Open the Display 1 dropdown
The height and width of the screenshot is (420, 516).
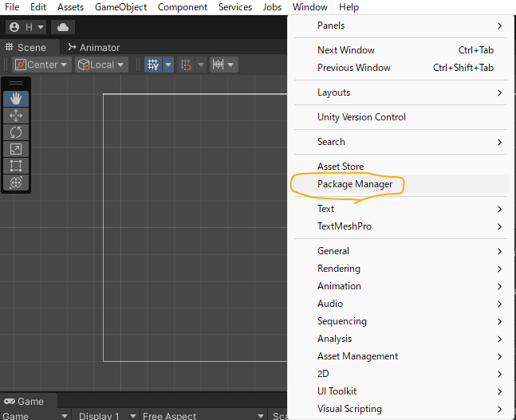pos(105,415)
